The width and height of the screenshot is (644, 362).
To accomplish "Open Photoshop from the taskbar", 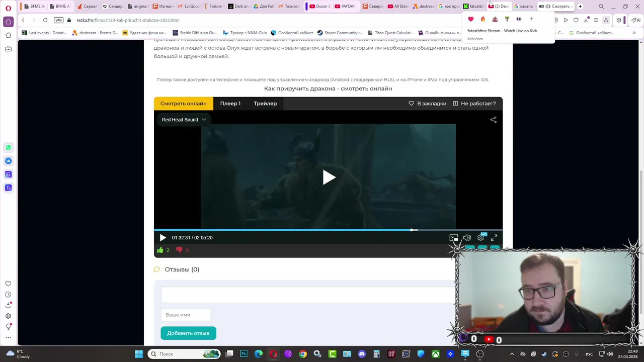I will tap(244, 354).
